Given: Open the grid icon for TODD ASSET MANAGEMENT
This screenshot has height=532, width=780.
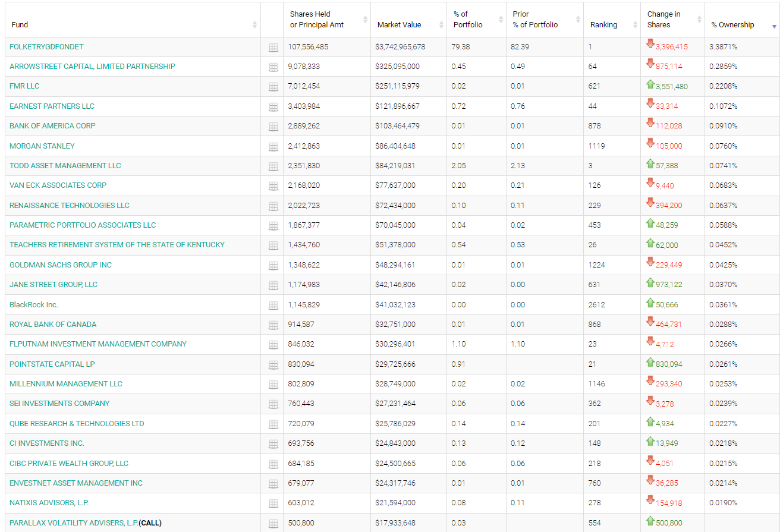Looking at the screenshot, I should (273, 166).
